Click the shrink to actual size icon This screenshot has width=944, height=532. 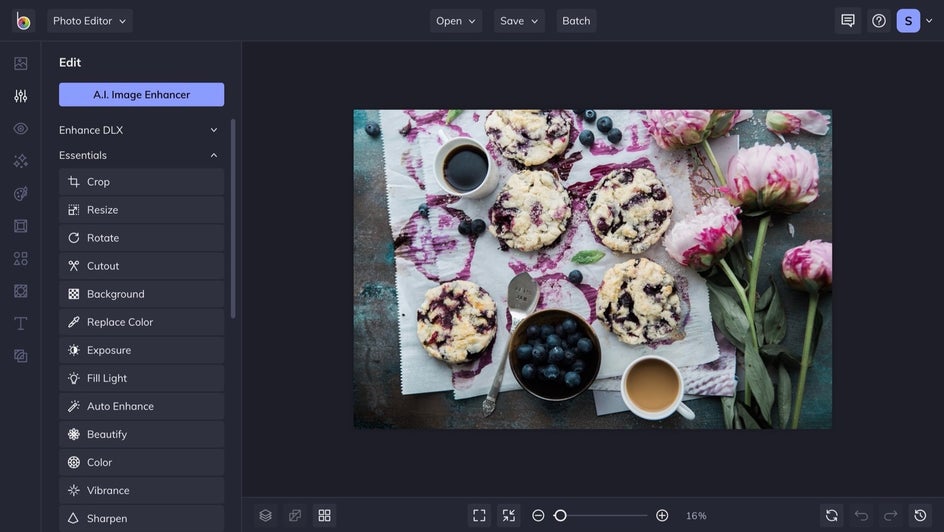509,516
